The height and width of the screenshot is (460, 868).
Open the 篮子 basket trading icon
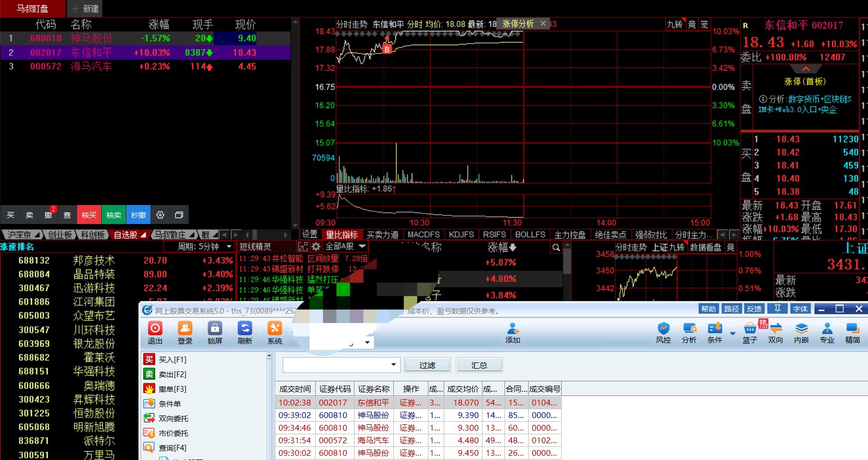[750, 333]
